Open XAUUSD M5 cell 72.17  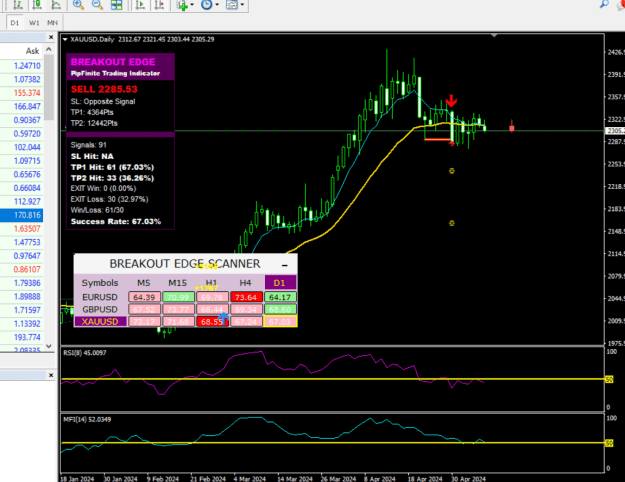144,321
